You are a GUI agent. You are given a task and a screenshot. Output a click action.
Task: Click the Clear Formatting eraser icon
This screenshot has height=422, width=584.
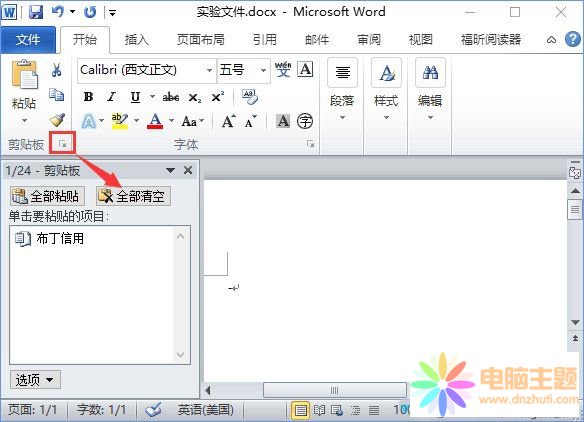(x=250, y=97)
